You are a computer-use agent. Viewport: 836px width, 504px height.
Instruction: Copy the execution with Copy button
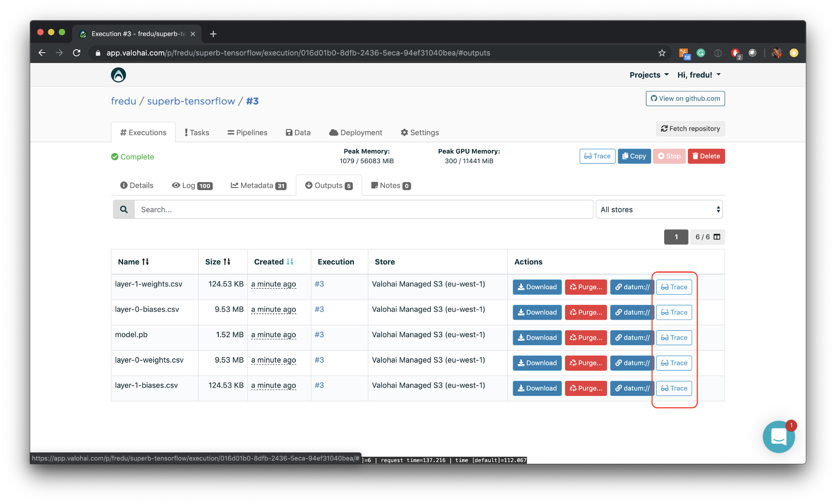(634, 156)
